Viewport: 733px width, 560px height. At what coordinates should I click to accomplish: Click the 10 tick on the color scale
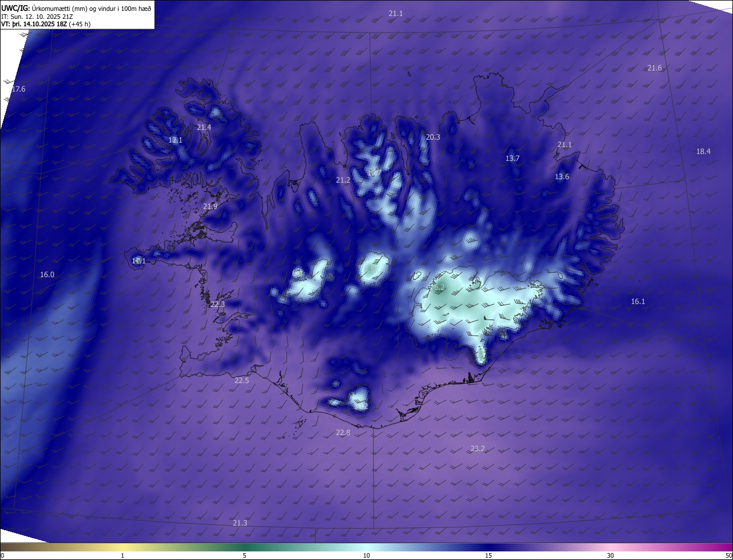click(366, 556)
